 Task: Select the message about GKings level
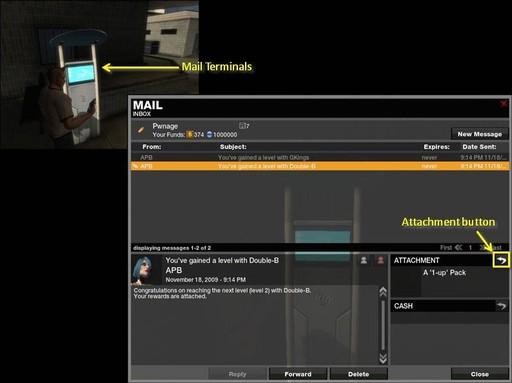pos(320,157)
